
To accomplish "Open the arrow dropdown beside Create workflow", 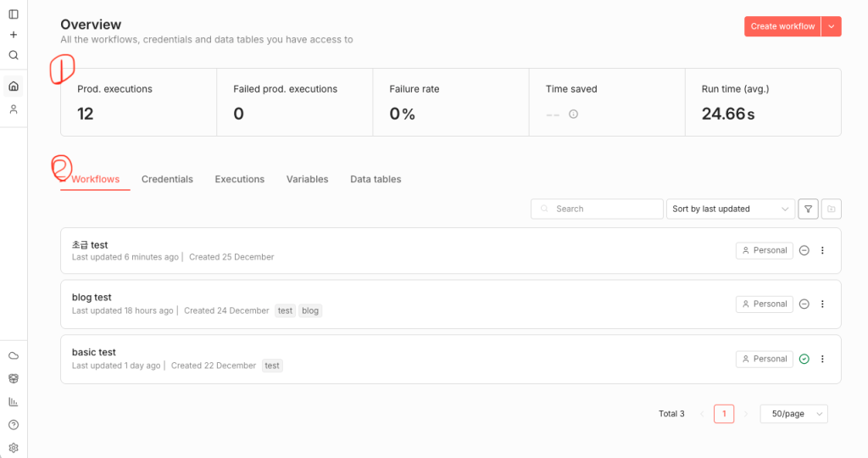I will (x=831, y=26).
